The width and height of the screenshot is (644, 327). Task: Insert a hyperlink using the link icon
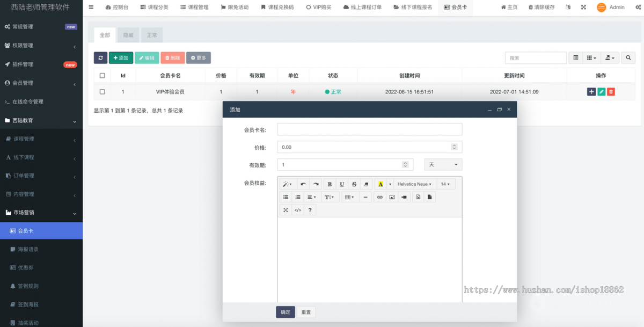(x=380, y=197)
